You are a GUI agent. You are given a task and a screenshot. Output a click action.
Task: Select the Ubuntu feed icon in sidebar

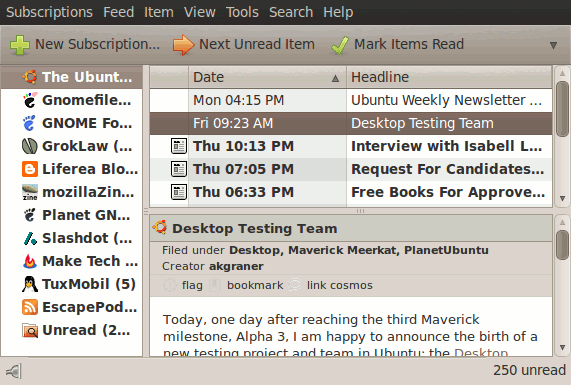(29, 77)
